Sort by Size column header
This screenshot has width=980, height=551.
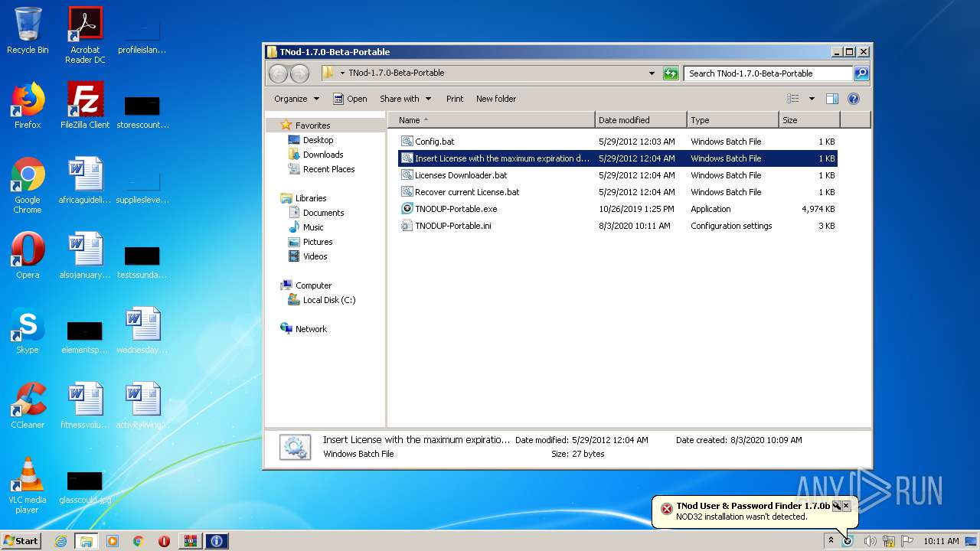809,120
